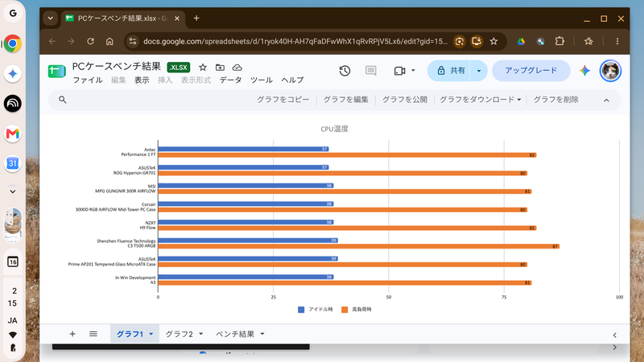The image size is (644, 362).
Task: Go to the browser home page
Action: (x=109, y=41)
